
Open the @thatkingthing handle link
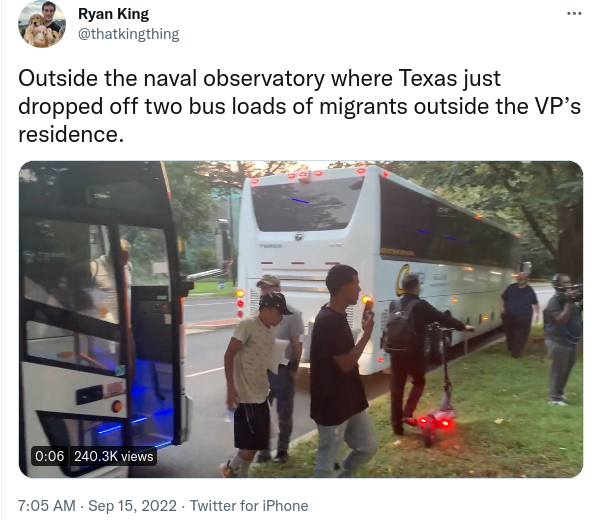click(x=128, y=34)
